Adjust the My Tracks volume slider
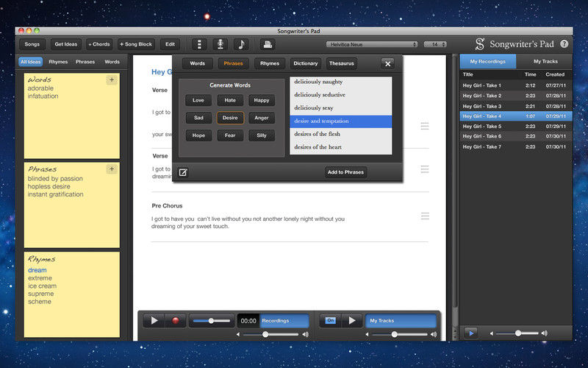The width and height of the screenshot is (588, 368). coord(399,334)
